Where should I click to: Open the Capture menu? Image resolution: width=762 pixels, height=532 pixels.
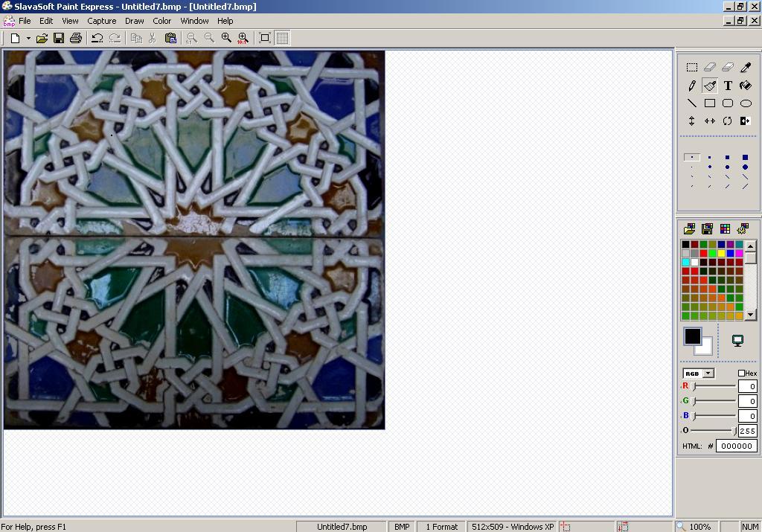[x=102, y=21]
